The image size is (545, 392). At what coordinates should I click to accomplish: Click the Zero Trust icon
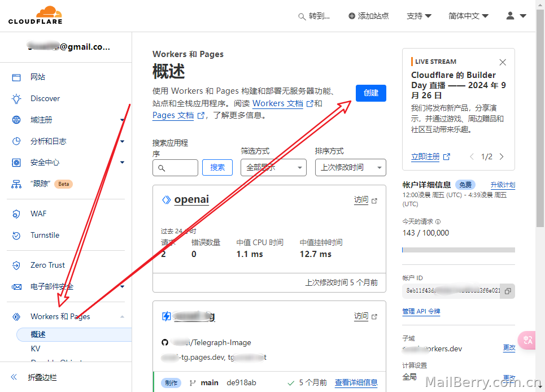(x=16, y=265)
